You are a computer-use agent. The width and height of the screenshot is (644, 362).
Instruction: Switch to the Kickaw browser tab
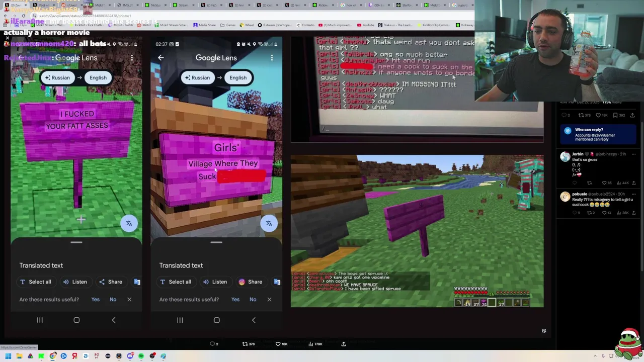[x=323, y=5]
